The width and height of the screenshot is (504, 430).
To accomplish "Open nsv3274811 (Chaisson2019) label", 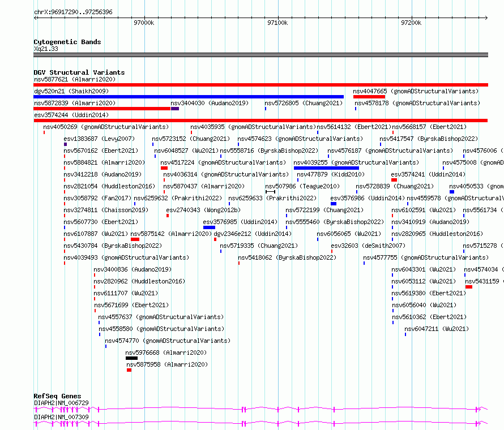I will click(106, 210).
